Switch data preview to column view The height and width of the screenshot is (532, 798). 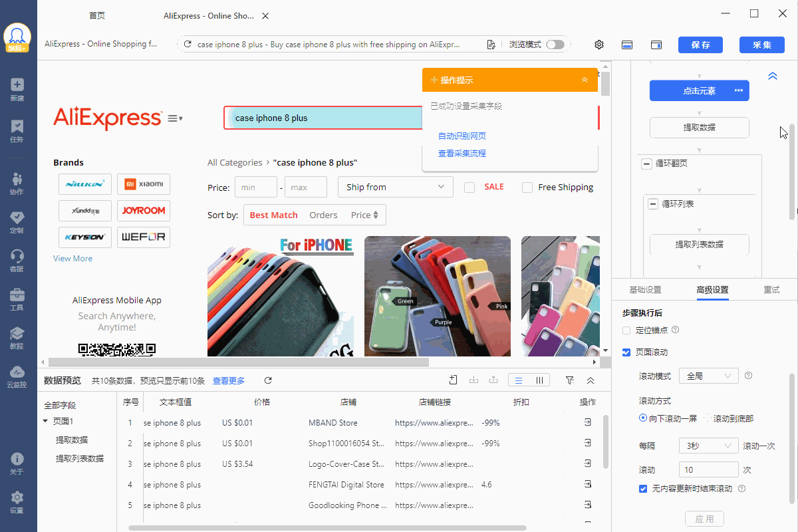pos(539,380)
